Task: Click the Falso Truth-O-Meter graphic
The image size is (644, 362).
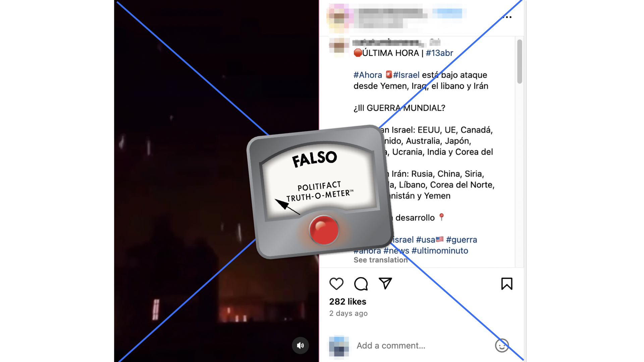Action: [320, 192]
